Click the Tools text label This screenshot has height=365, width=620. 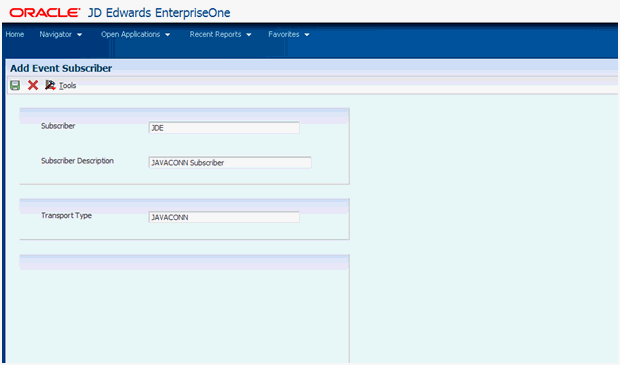[x=68, y=86]
